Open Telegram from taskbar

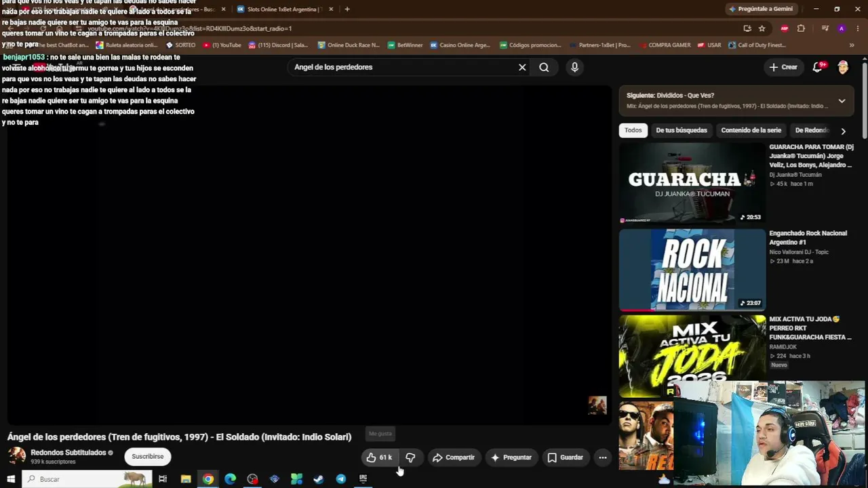[340, 479]
